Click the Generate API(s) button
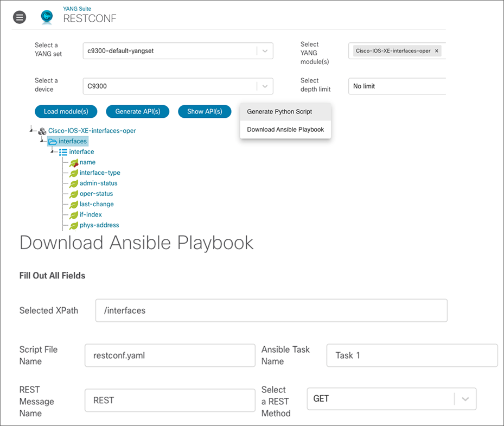 point(138,112)
